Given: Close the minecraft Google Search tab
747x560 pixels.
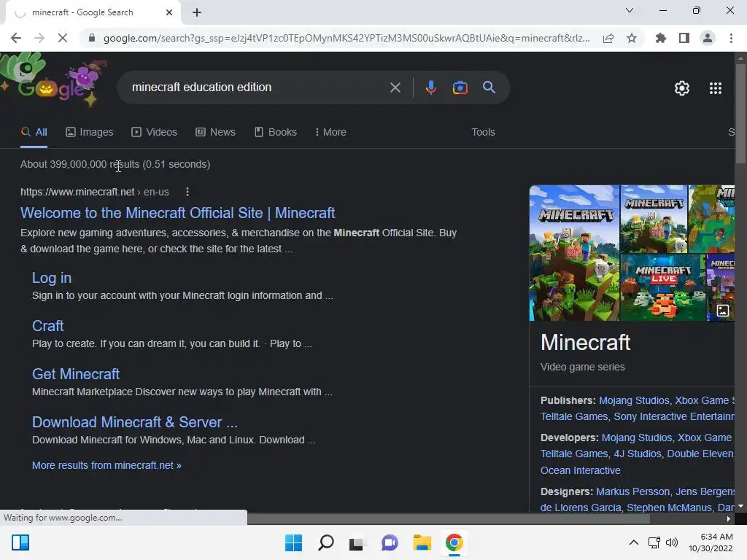Looking at the screenshot, I should pyautogui.click(x=169, y=12).
